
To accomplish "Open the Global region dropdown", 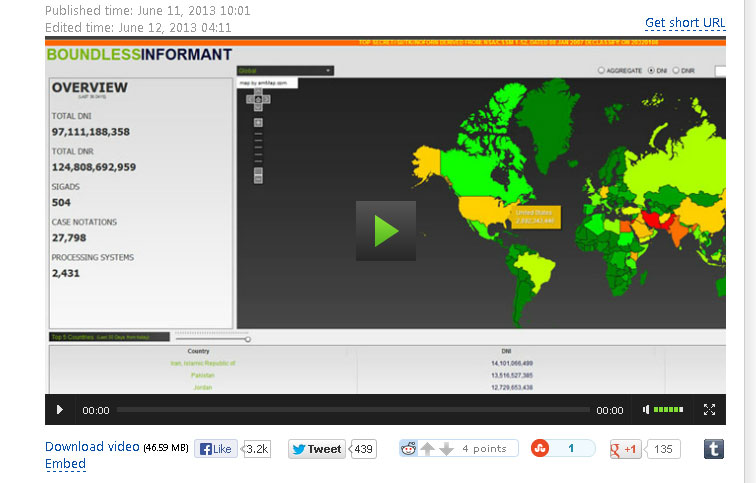I will pos(285,71).
